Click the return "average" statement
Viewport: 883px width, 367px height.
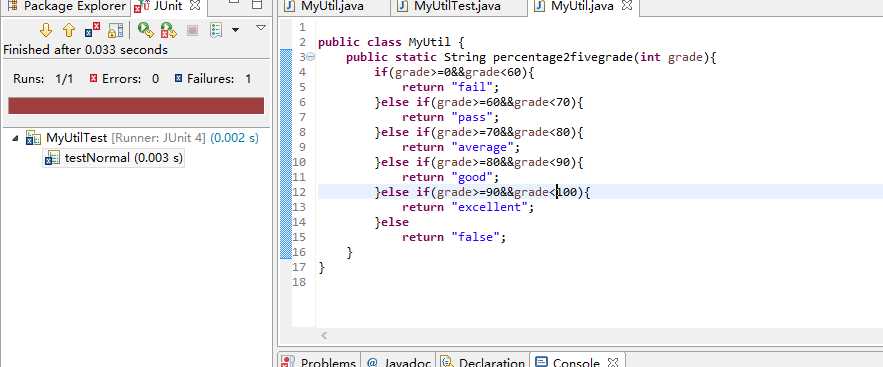(x=461, y=147)
